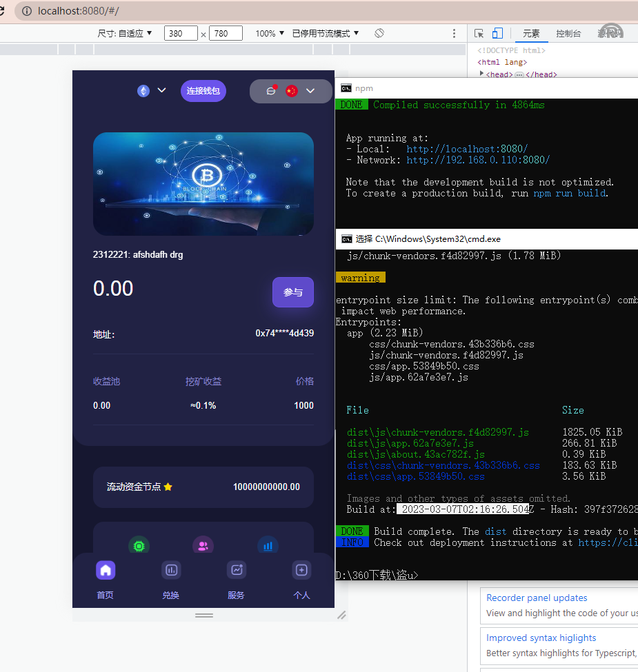Open the 兑换 exchange icon in bottom nav
This screenshot has width=638, height=672.
tap(171, 570)
